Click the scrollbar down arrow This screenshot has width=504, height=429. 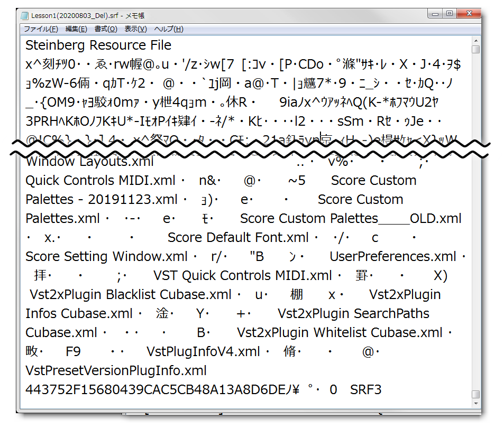(x=476, y=403)
